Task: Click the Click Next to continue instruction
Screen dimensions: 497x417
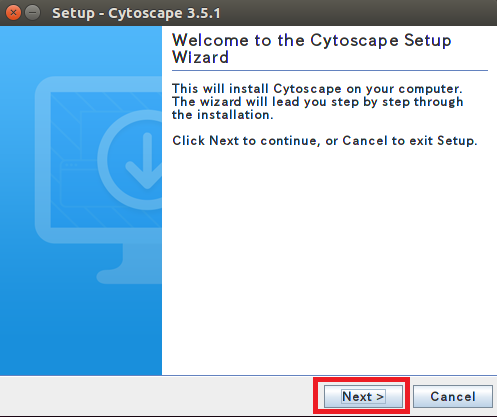Action: click(x=325, y=141)
